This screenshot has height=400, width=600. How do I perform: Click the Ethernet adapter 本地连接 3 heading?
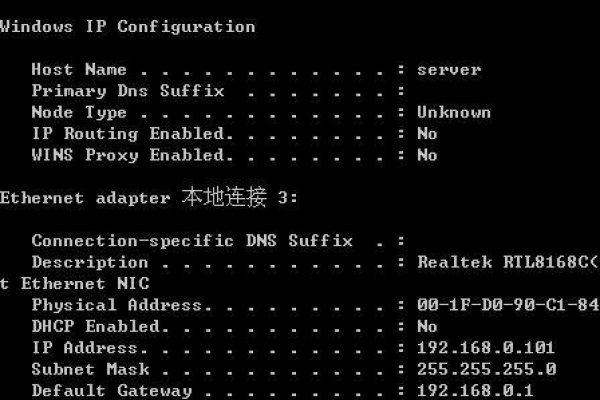(x=149, y=198)
